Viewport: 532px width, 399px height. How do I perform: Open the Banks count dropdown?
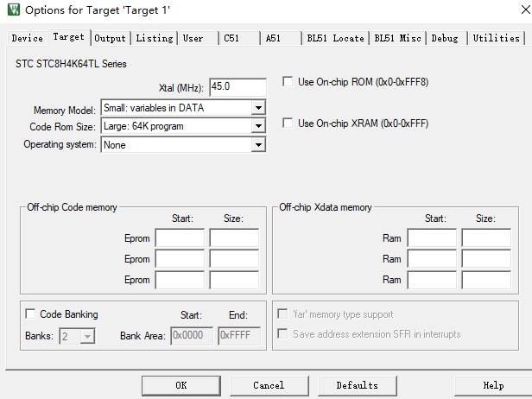(x=87, y=336)
